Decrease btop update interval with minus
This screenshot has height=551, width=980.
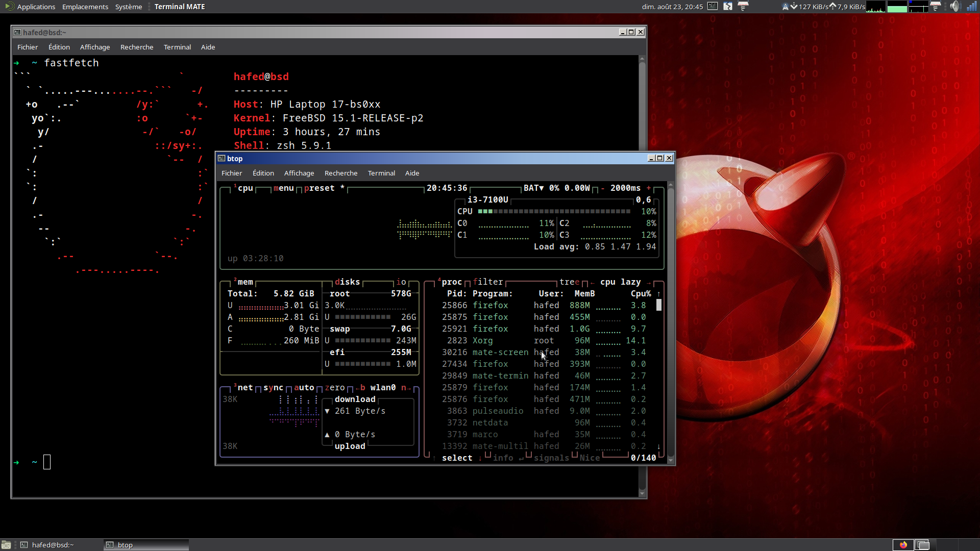tap(603, 188)
